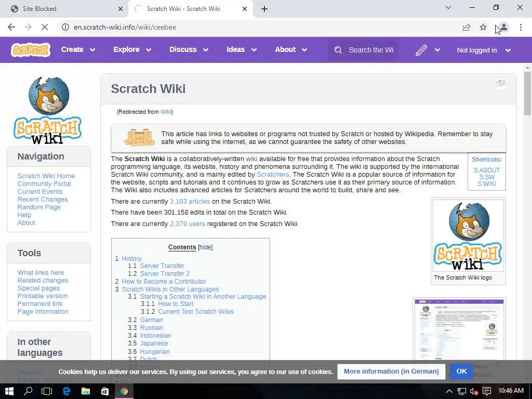Open the S:ABOUT shortcut
The width and height of the screenshot is (532, 399).
[486, 170]
